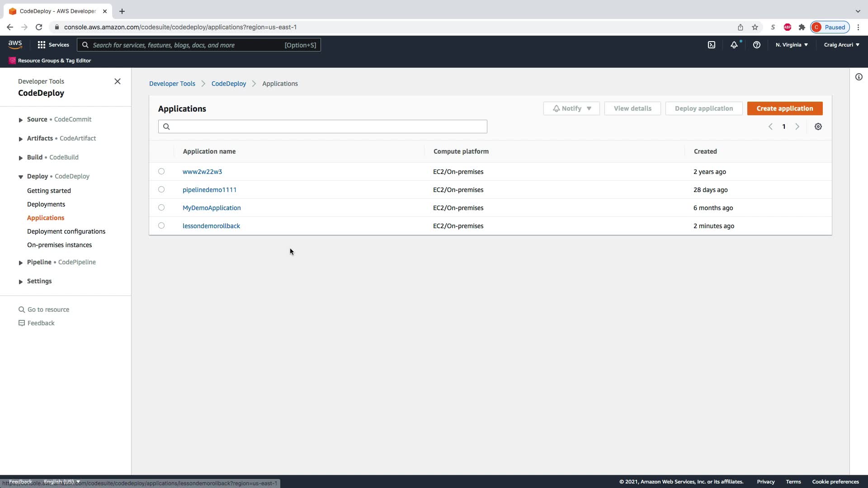Image resolution: width=868 pixels, height=488 pixels.
Task: Click the AWS logo home icon
Action: (x=15, y=44)
